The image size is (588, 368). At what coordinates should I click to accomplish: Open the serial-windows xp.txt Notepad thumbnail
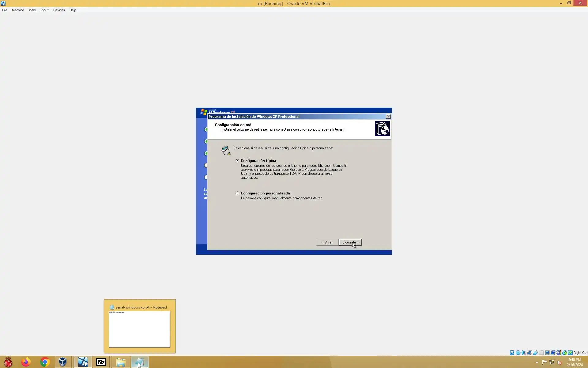pos(139,329)
